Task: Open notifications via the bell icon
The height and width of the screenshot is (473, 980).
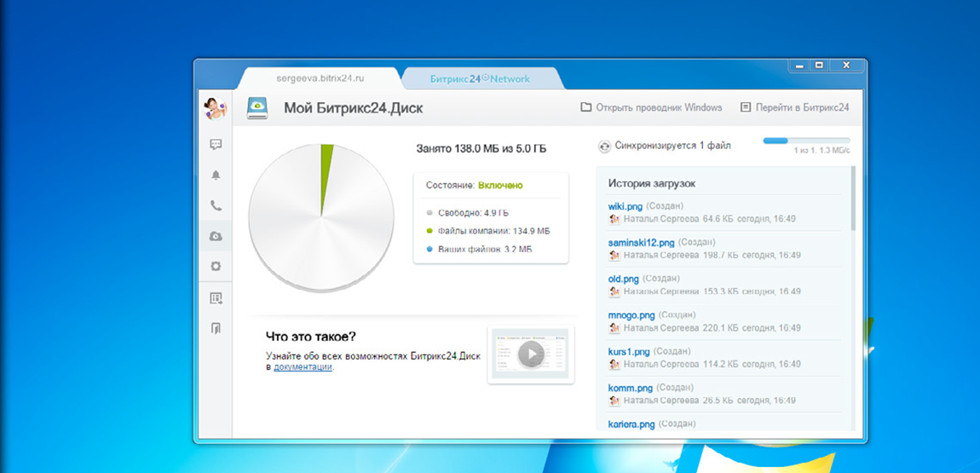Action: [x=216, y=175]
